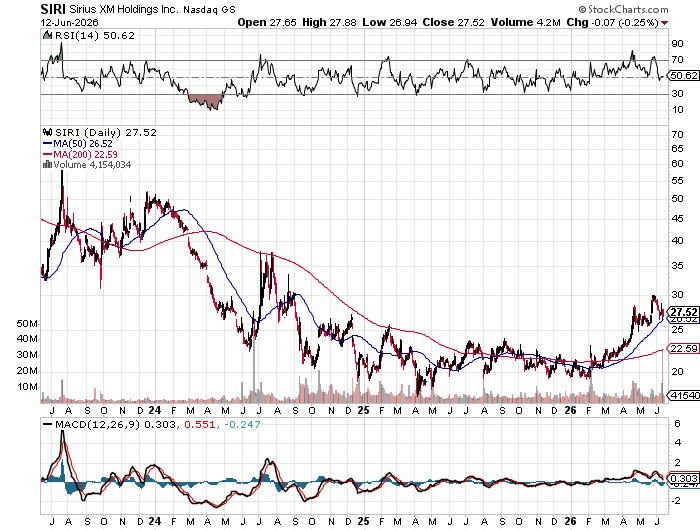Click the red down-arrow change indicator

click(x=665, y=23)
